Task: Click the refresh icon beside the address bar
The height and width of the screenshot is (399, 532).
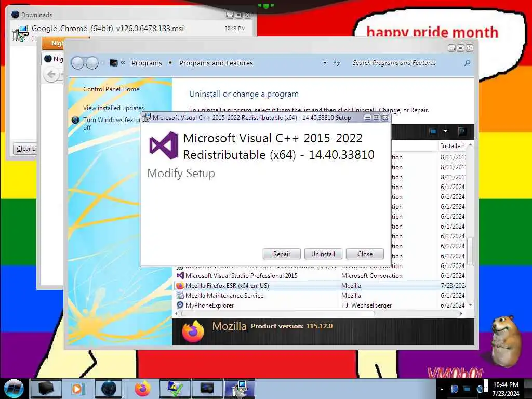Action: coord(336,63)
